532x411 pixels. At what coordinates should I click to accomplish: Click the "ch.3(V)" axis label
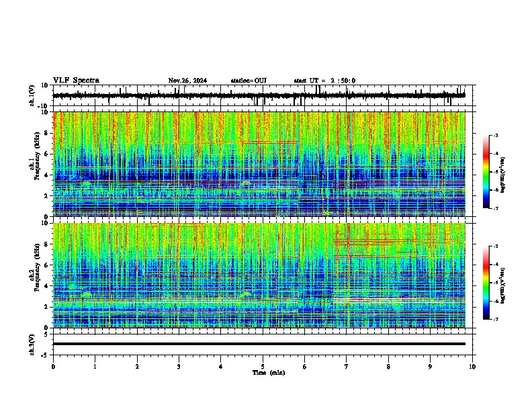[32, 345]
